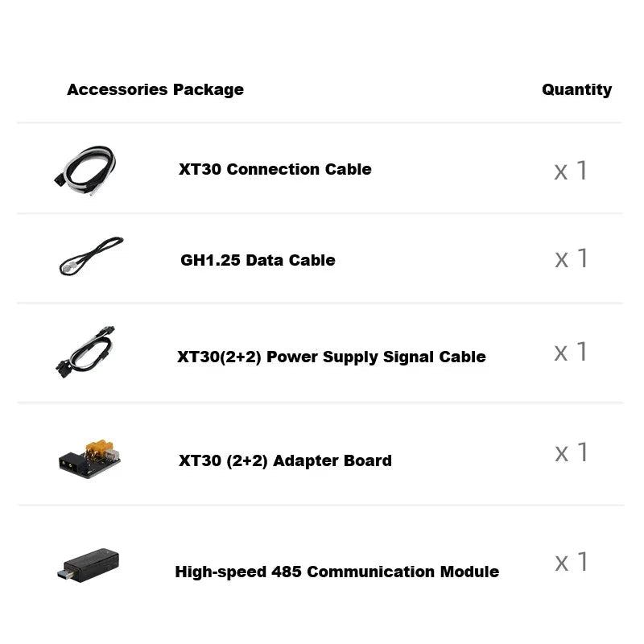
Task: Click quantity x 1 for GH1.25 Data Cable
Action: point(571,258)
